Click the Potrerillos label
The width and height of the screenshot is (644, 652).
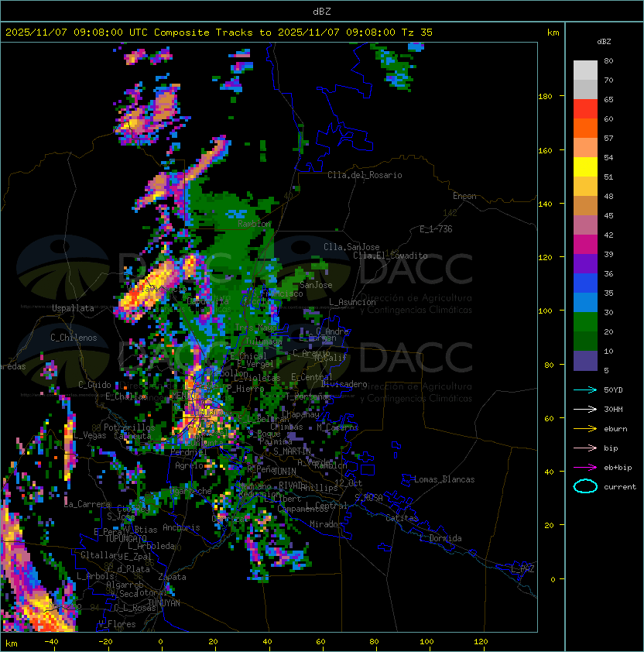129,427
